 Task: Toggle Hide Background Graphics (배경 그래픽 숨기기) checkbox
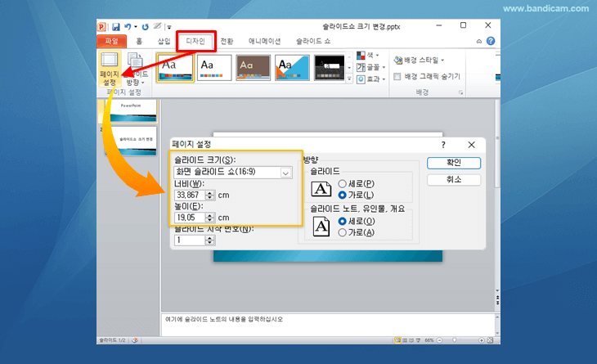[397, 77]
